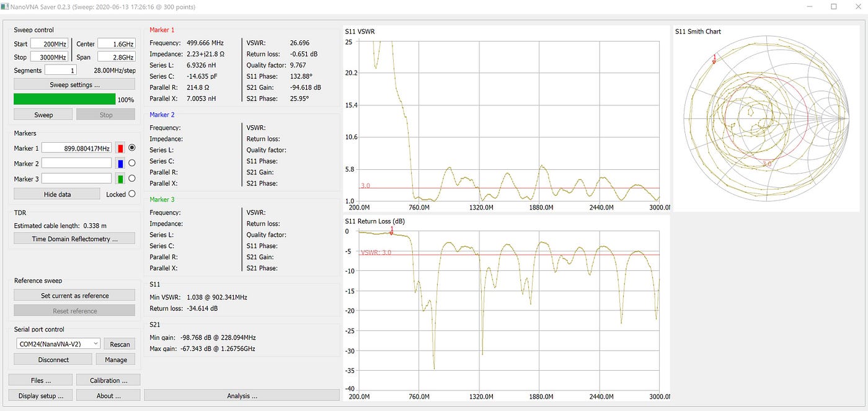Image resolution: width=868 pixels, height=411 pixels.
Task: Click the S21 Phase value 25.95°
Action: (299, 99)
